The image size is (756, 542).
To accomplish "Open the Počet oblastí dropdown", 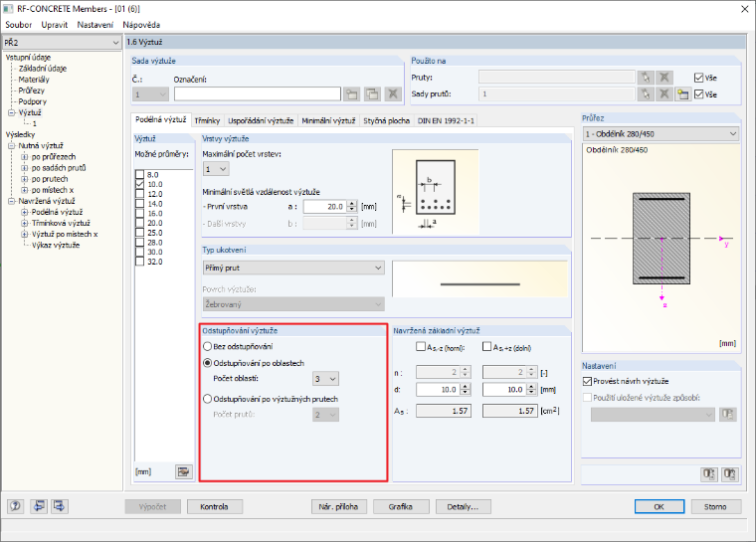I will [325, 379].
